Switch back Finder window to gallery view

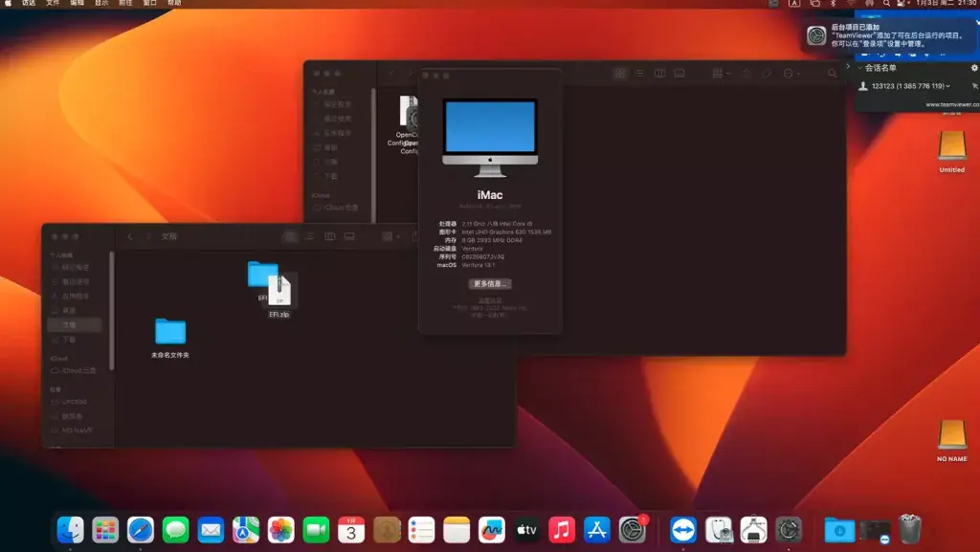(x=679, y=74)
